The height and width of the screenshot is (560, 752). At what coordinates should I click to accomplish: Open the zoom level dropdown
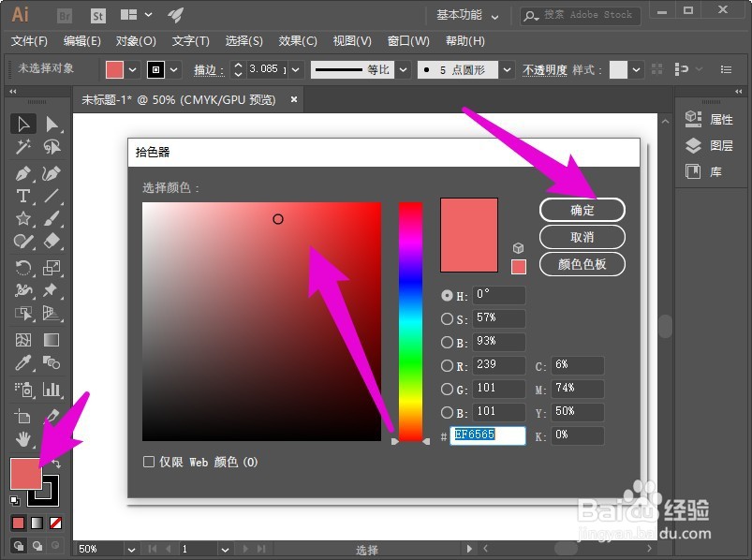131,550
